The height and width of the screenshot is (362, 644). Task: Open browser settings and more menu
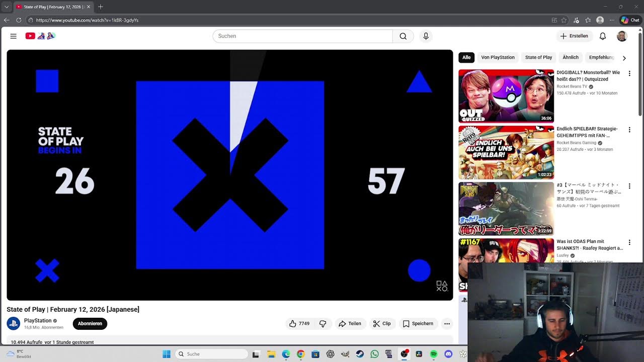[x=612, y=20]
